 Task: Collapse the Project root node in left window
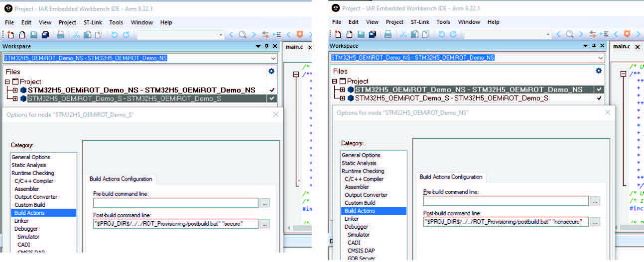tap(7, 82)
